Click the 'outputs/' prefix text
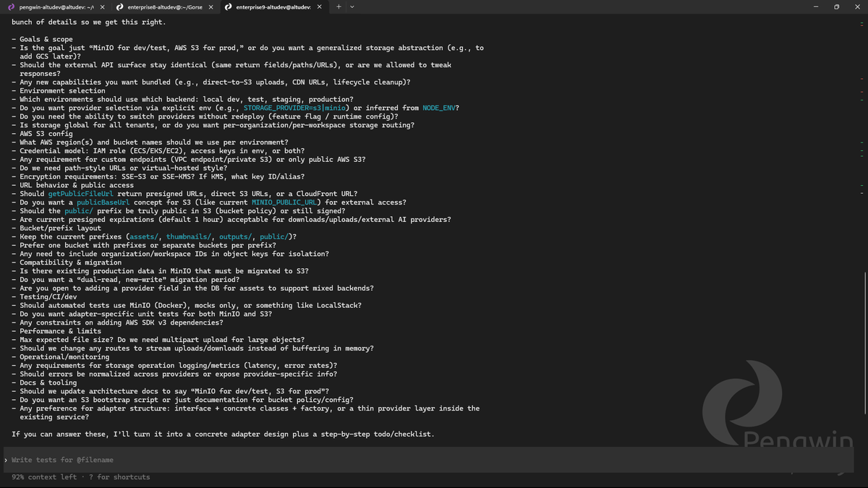 (237, 236)
